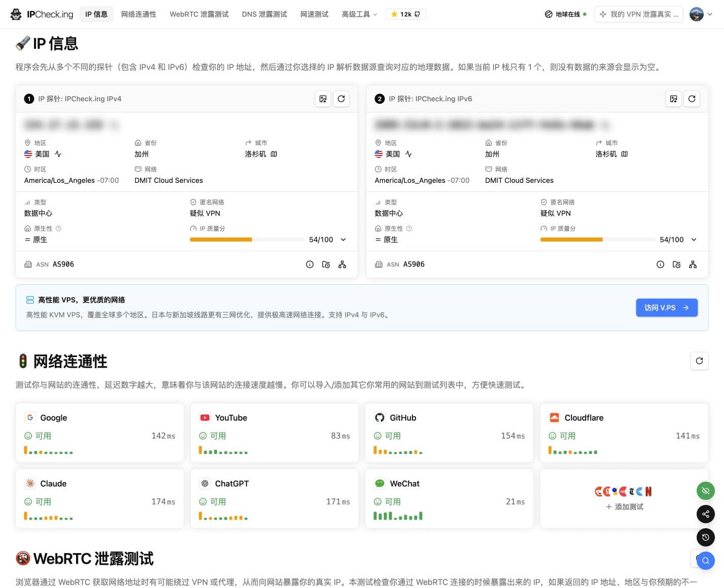The width and height of the screenshot is (724, 588).
Task: Open the 网速测试 nav tab
Action: pos(314,14)
